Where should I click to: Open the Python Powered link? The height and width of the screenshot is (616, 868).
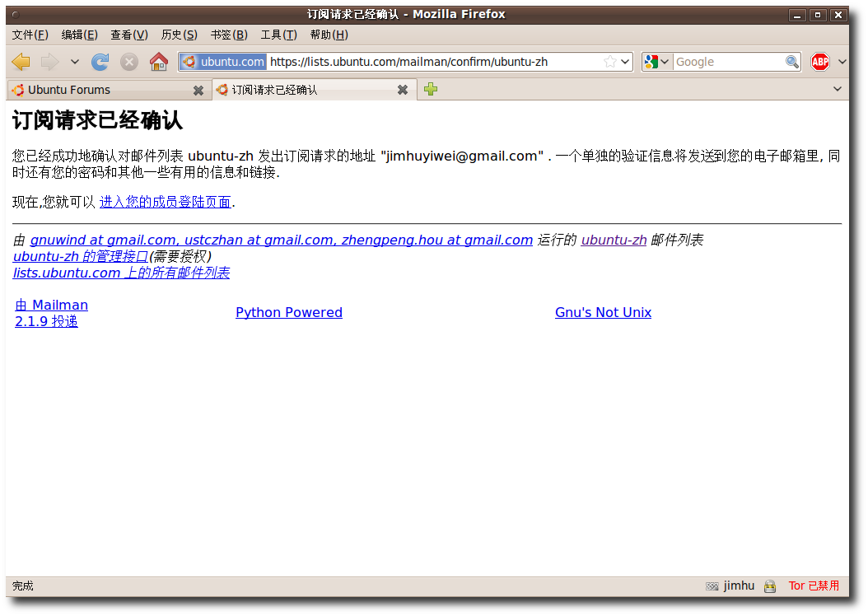pos(289,313)
